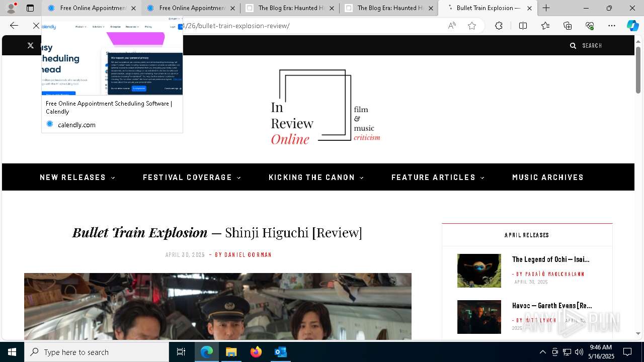Click the Havoc review thumbnail
644x362 pixels.
coord(479,317)
